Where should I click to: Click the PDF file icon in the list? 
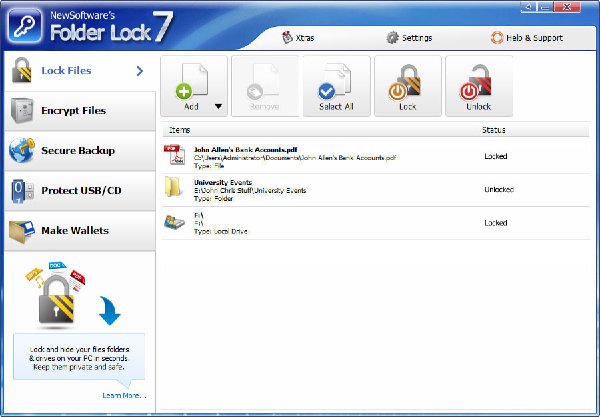pos(174,155)
